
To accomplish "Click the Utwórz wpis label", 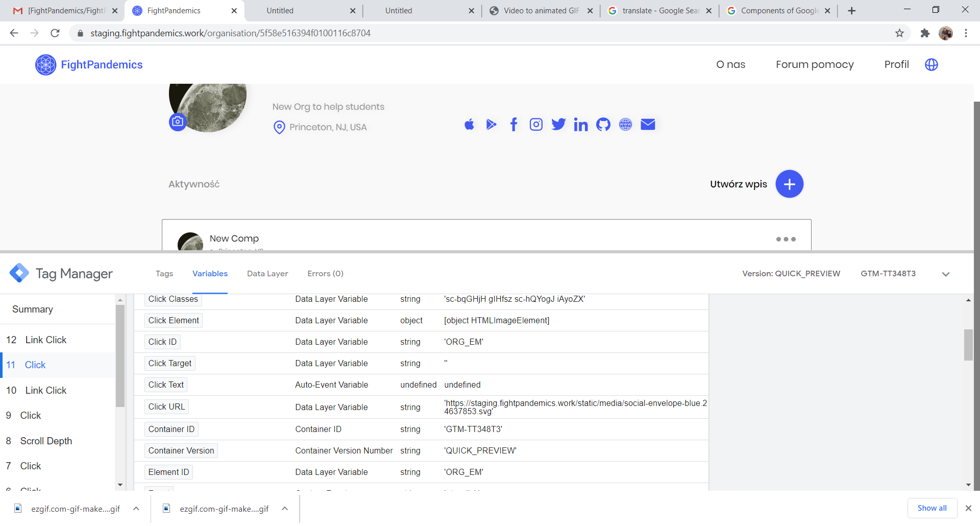I will point(738,184).
